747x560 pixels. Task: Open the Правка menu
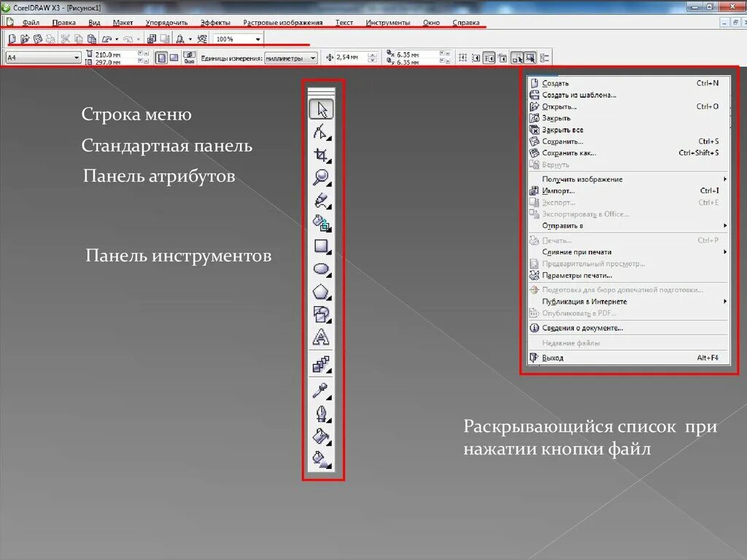(64, 23)
